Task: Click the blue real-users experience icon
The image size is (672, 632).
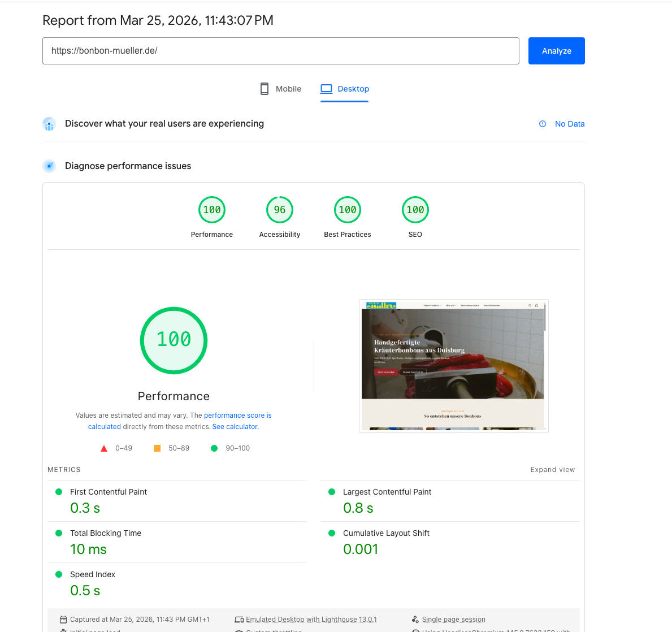Action: click(49, 124)
